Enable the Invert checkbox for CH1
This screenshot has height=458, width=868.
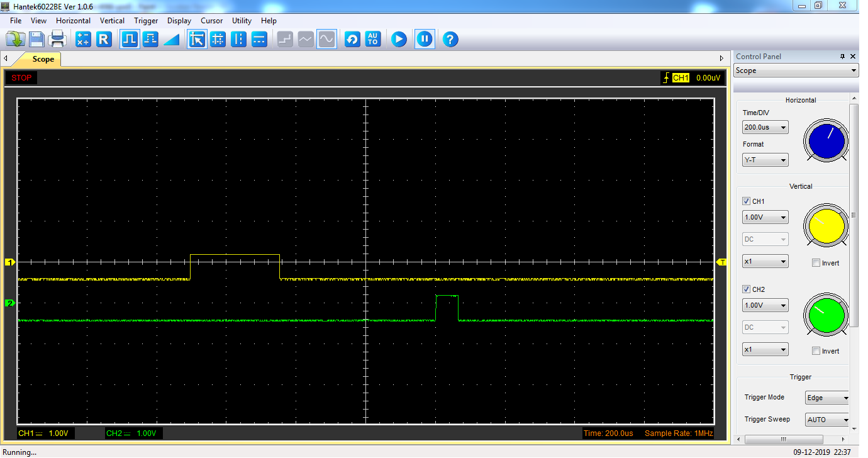pyautogui.click(x=816, y=263)
